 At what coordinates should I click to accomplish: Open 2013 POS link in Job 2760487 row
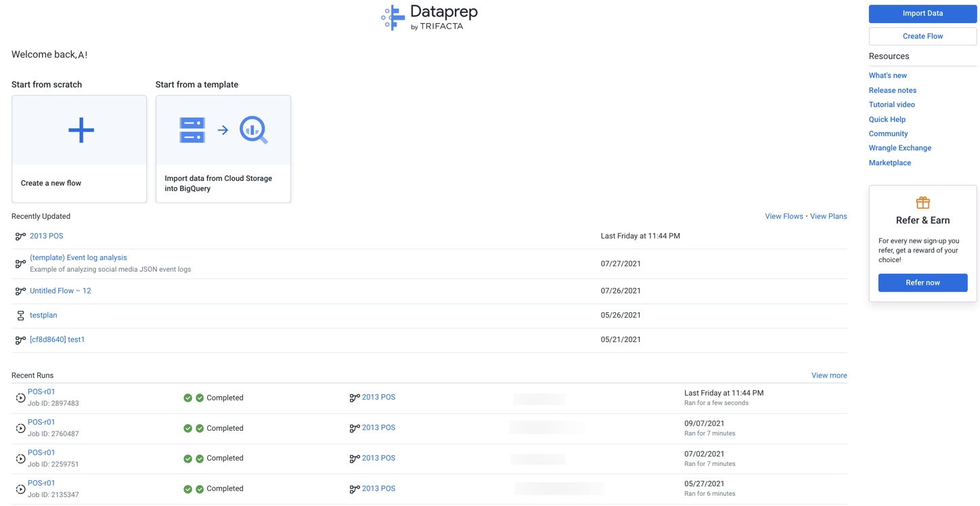click(x=378, y=428)
